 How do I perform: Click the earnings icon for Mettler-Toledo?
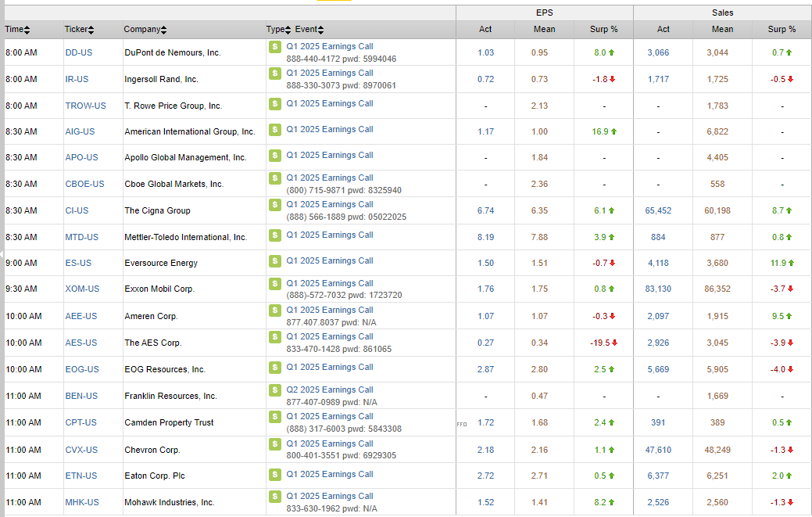coord(275,235)
